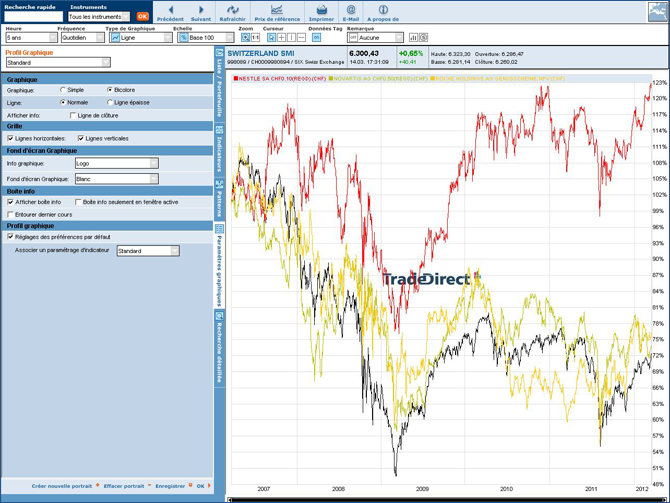The width and height of the screenshot is (670, 503).
Task: Open the Prix de référence chart icon
Action: click(277, 9)
